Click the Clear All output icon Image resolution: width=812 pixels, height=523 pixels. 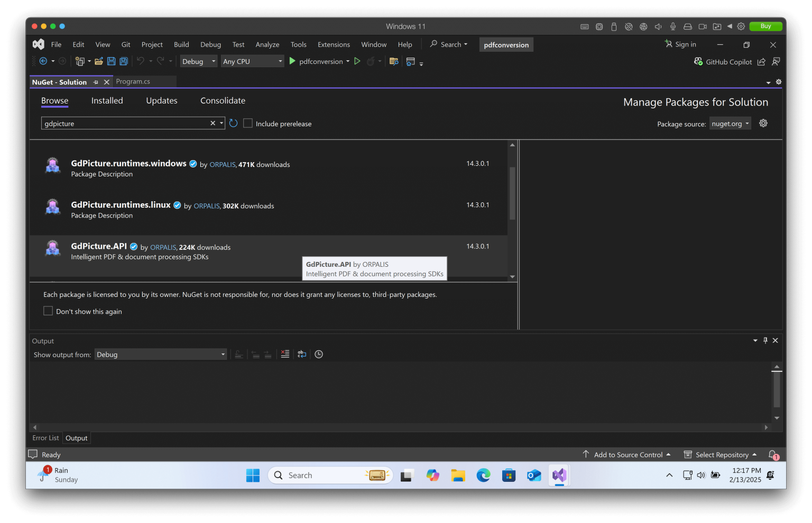click(x=285, y=354)
